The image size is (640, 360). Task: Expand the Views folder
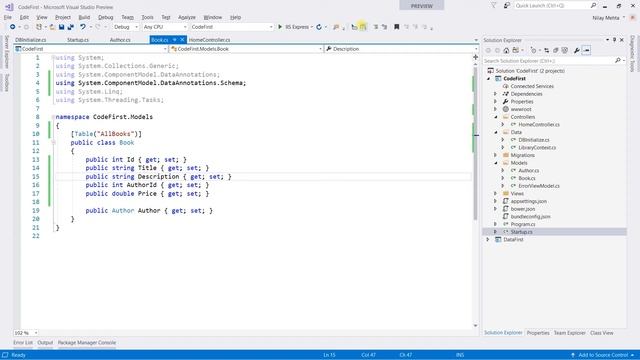click(496, 193)
